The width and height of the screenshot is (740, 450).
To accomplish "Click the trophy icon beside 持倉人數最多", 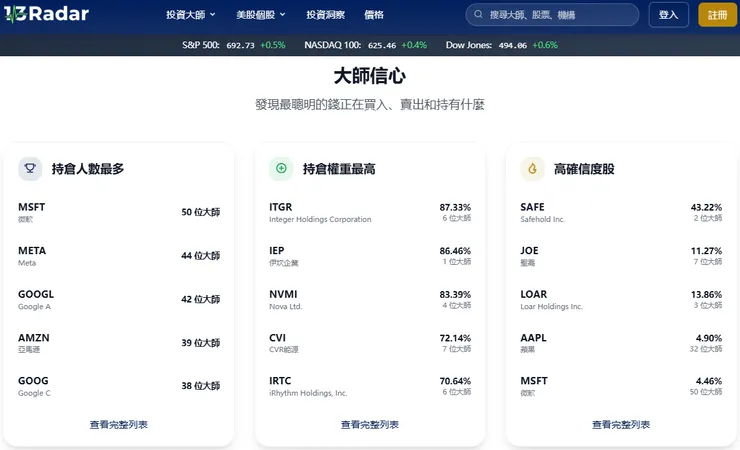I will 30,168.
